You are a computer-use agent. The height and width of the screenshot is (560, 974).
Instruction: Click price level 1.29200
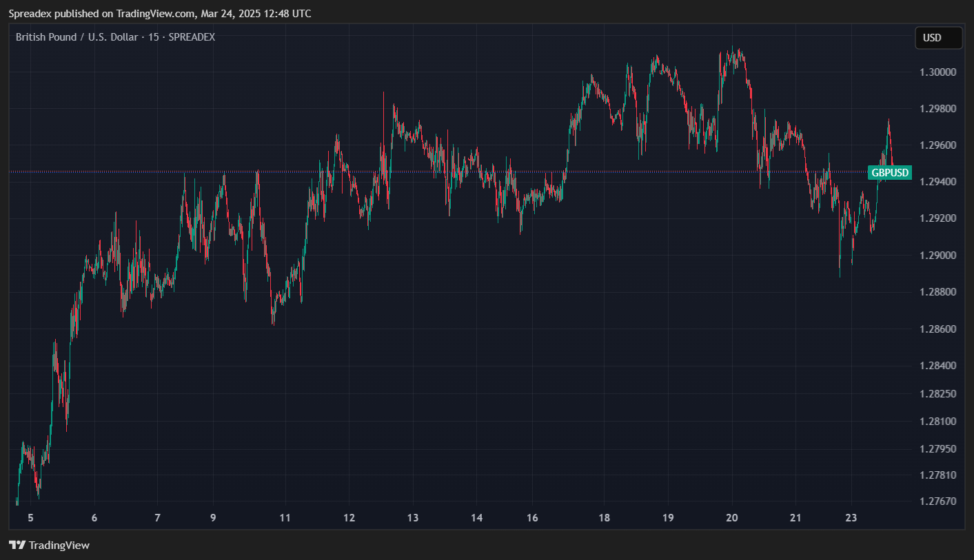937,218
